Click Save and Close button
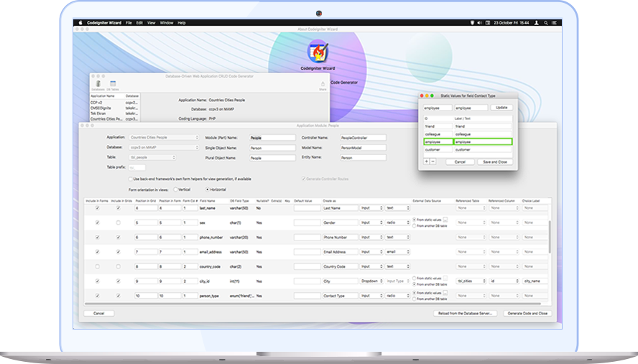The width and height of the screenshot is (638, 364). pyautogui.click(x=495, y=162)
